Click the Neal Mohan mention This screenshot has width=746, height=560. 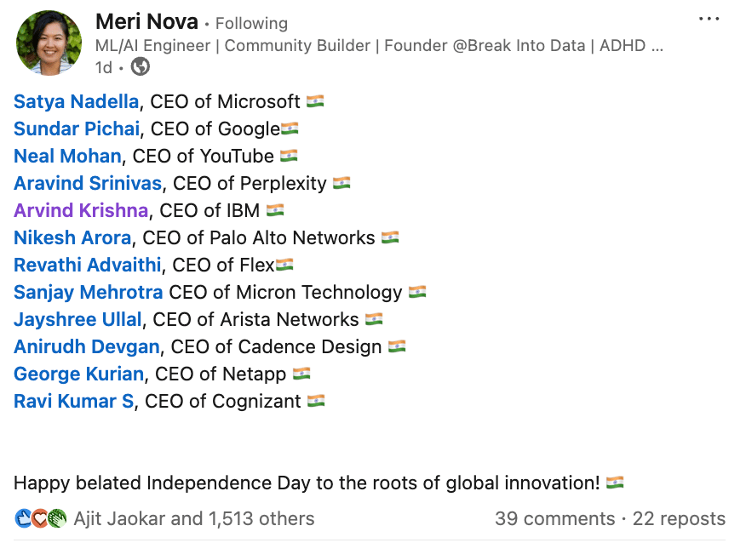click(x=67, y=156)
